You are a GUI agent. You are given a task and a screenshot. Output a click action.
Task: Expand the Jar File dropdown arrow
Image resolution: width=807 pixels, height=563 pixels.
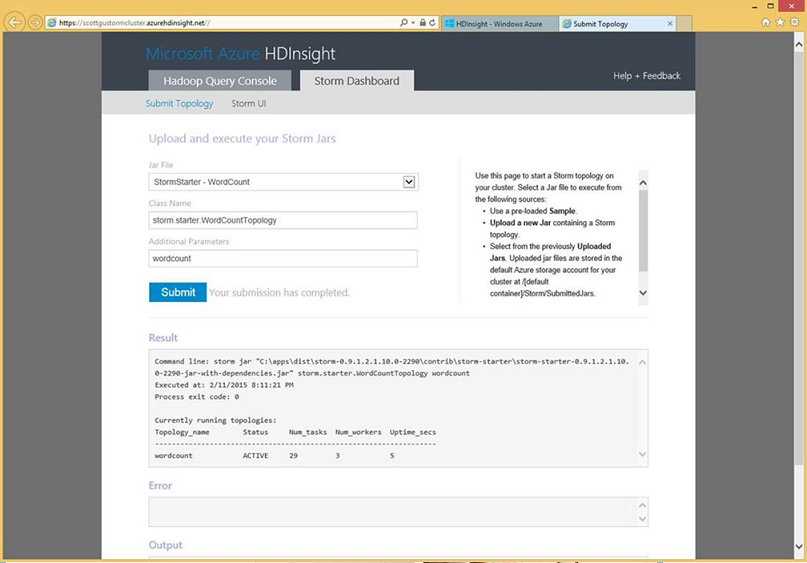[409, 182]
